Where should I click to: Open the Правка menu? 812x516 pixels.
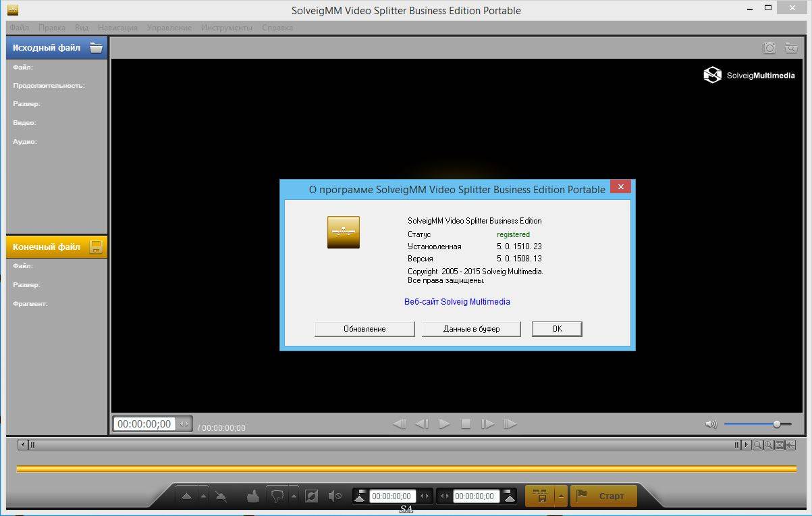(52, 28)
